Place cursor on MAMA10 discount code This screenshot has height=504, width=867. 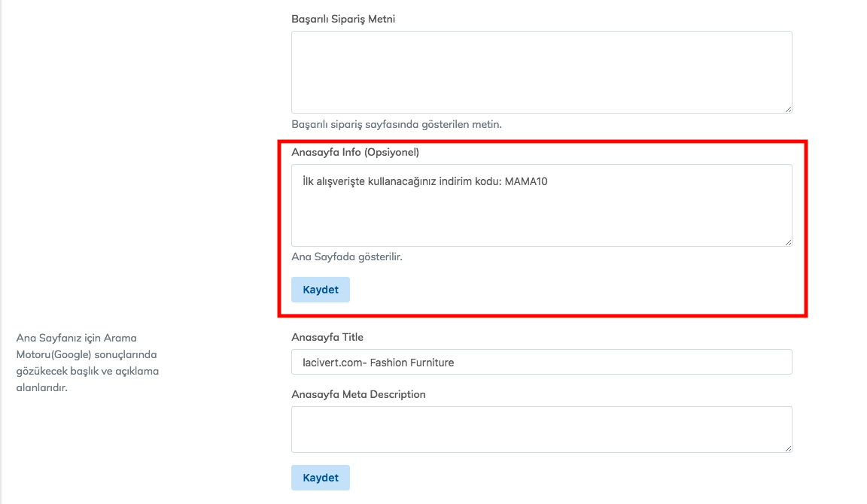click(525, 182)
